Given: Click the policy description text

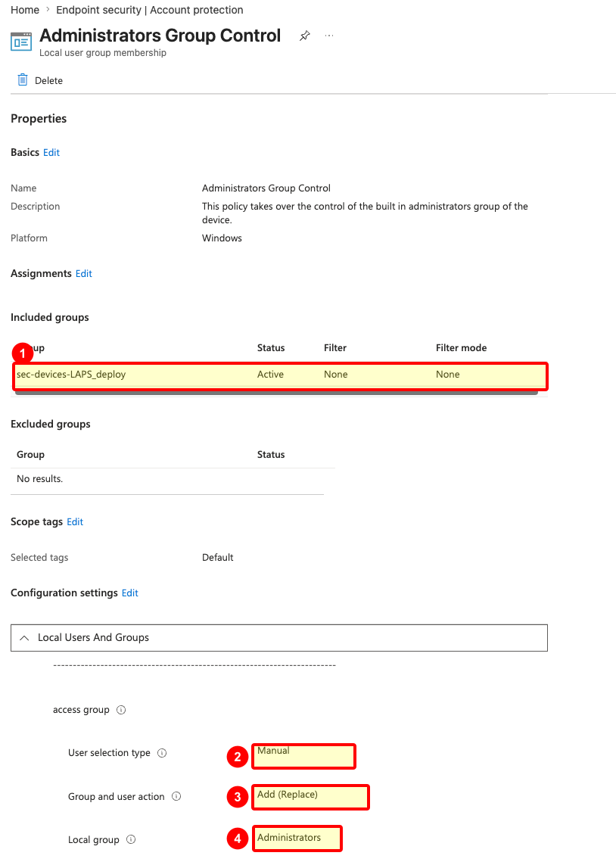Looking at the screenshot, I should 365,213.
